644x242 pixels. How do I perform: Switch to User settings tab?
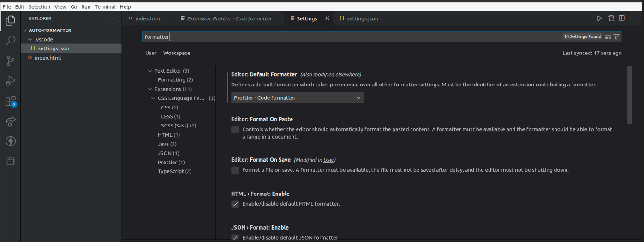click(x=151, y=53)
